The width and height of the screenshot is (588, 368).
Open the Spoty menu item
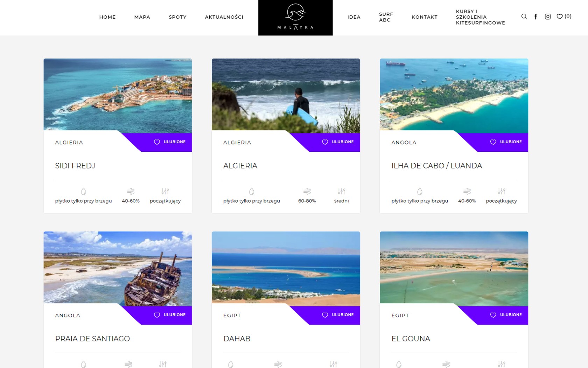(x=177, y=17)
